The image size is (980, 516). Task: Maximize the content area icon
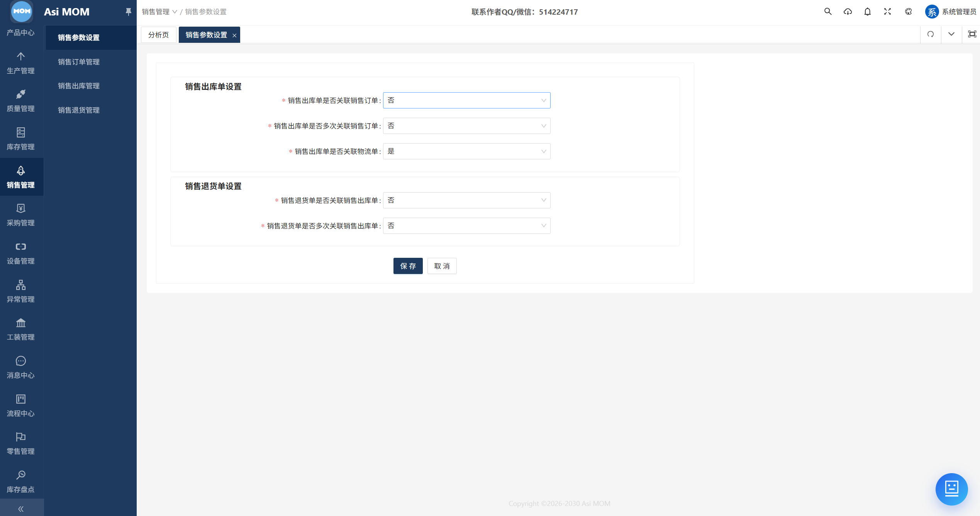tap(972, 34)
